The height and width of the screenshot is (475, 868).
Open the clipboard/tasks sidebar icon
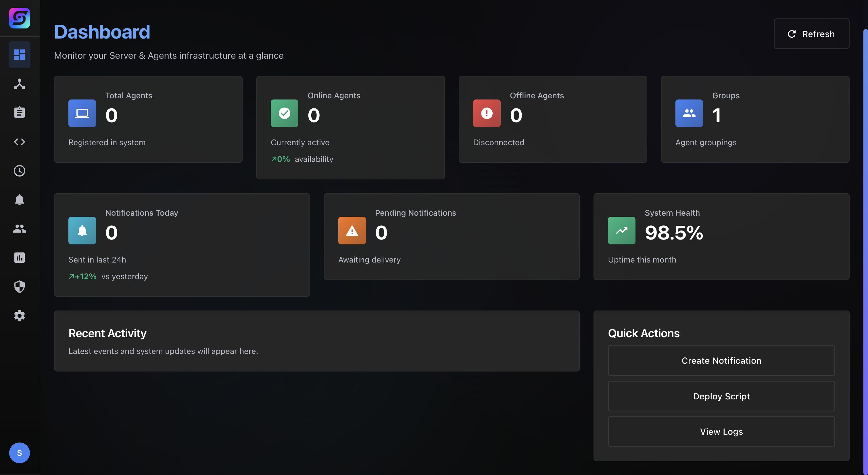(19, 112)
